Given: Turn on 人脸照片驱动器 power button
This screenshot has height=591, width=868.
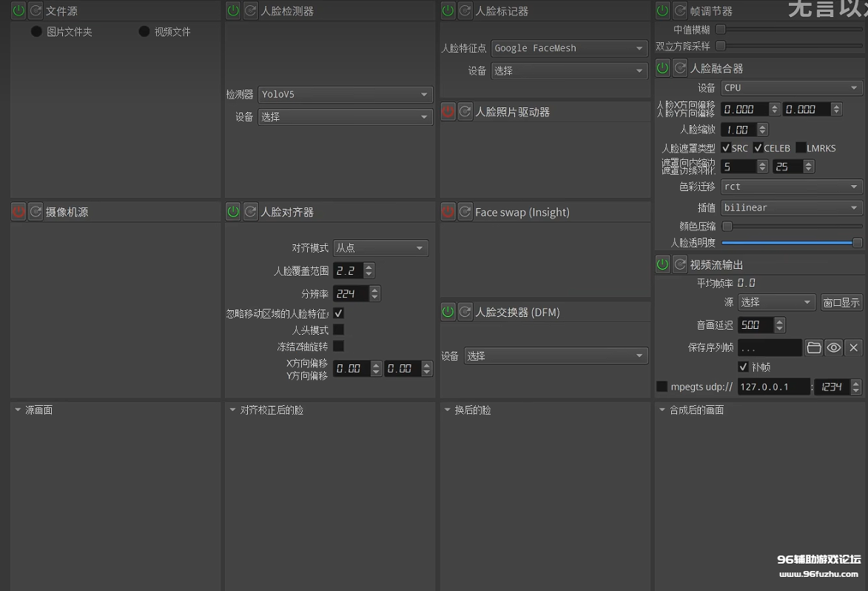Looking at the screenshot, I should pyautogui.click(x=448, y=112).
